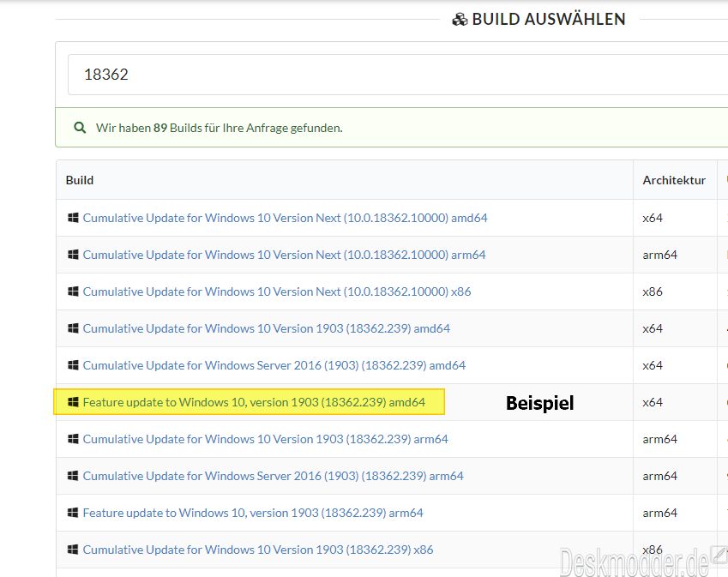Open Cumulative Update Version Next 18362.10000 x86

pyautogui.click(x=277, y=292)
